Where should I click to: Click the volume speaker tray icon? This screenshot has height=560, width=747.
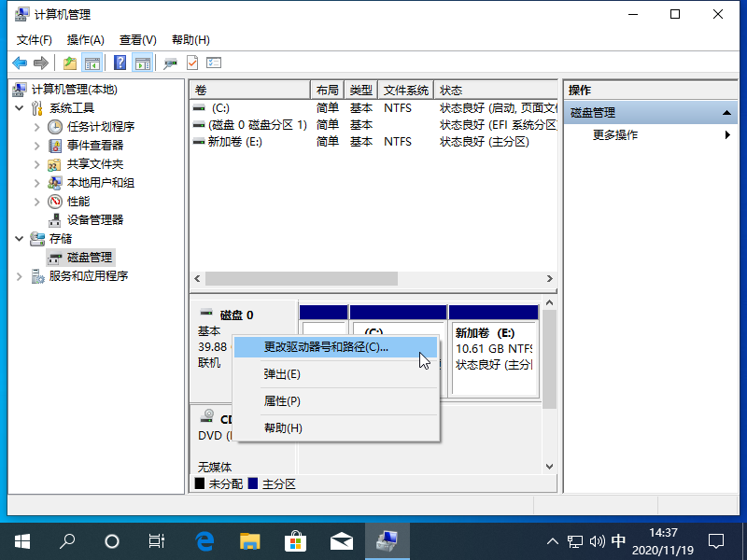tap(597, 541)
